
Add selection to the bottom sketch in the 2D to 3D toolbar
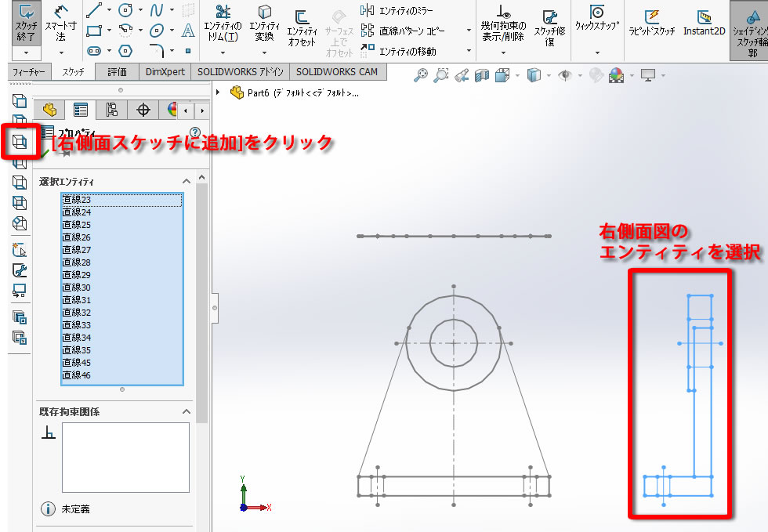20,183
